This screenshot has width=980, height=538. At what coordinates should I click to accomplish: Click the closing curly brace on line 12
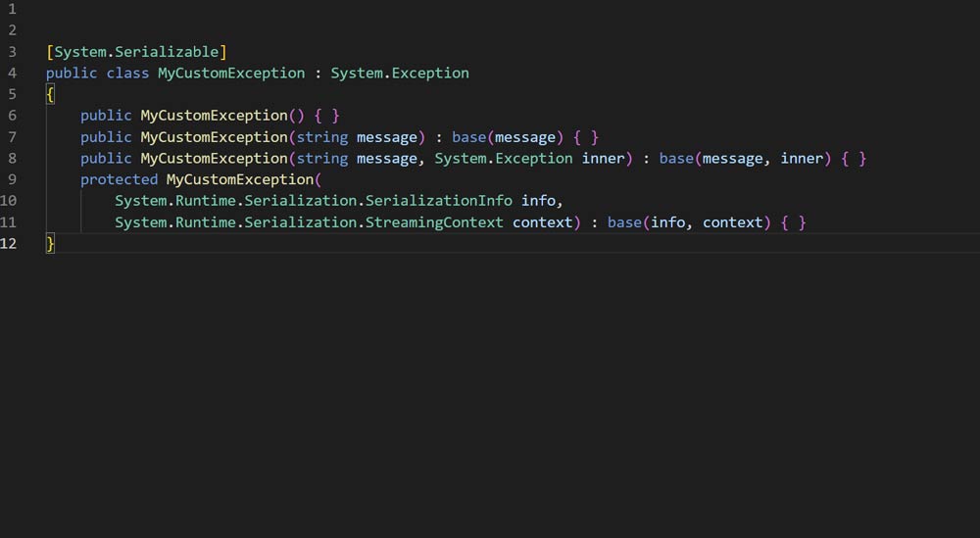pos(51,244)
